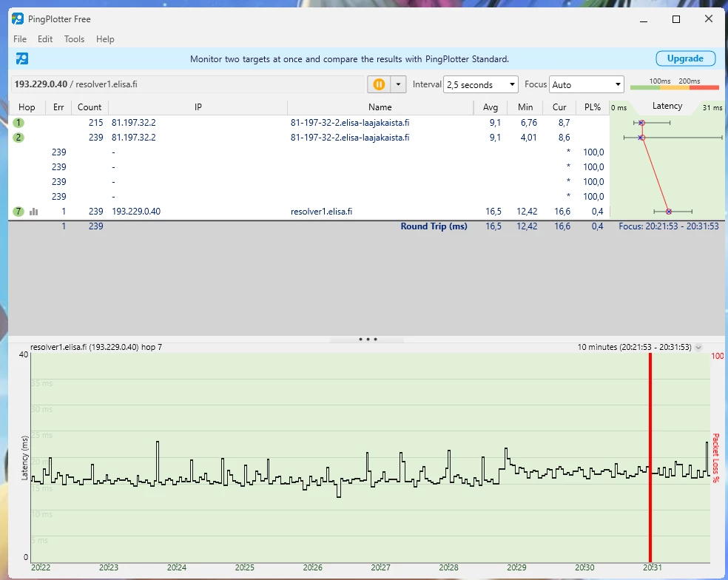Click the three-dot splitter handle above the graph
This screenshot has width=728, height=580.
pos(368,340)
